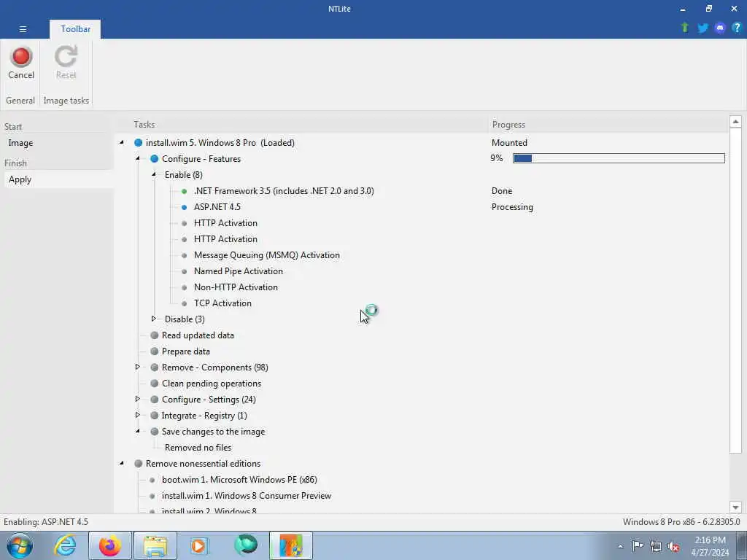
Task: Select the Non-HTTP Activation row
Action: pos(236,287)
